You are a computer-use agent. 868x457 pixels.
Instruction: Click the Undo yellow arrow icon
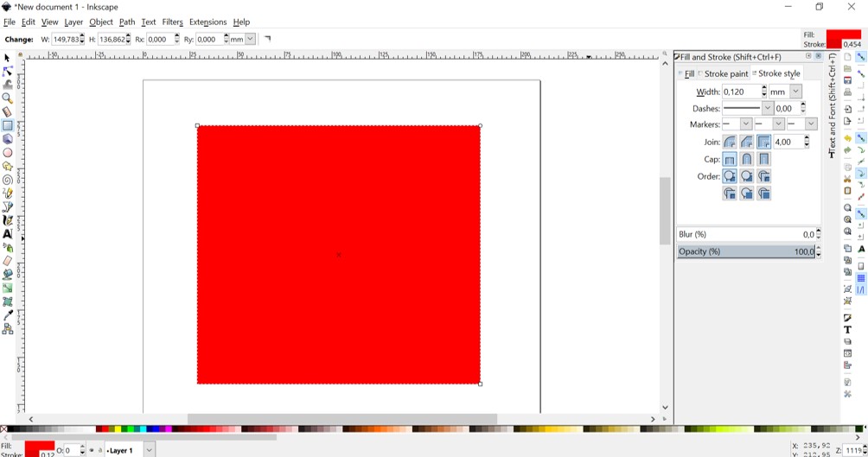click(847, 138)
